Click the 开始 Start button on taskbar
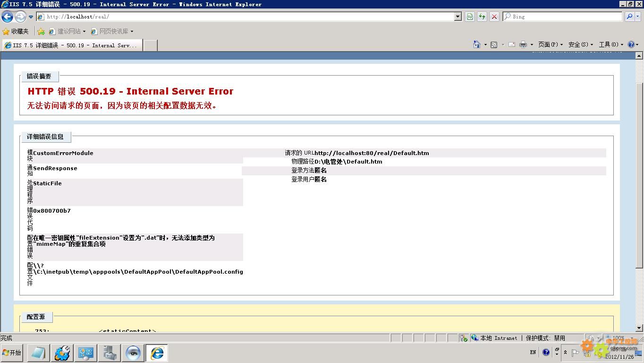The width and height of the screenshot is (644, 363). point(12,353)
